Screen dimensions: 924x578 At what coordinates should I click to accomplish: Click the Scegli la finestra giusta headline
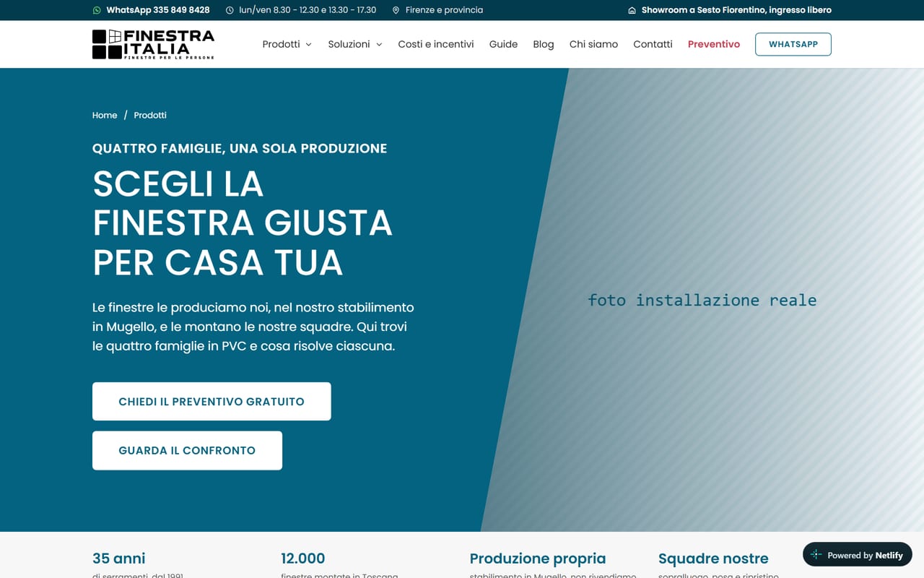(243, 223)
